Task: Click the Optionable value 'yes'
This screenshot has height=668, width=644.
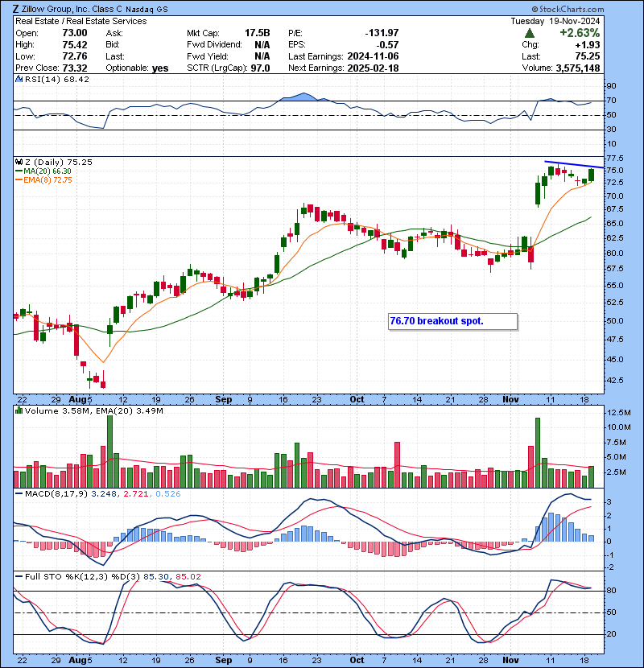Action: [160, 68]
